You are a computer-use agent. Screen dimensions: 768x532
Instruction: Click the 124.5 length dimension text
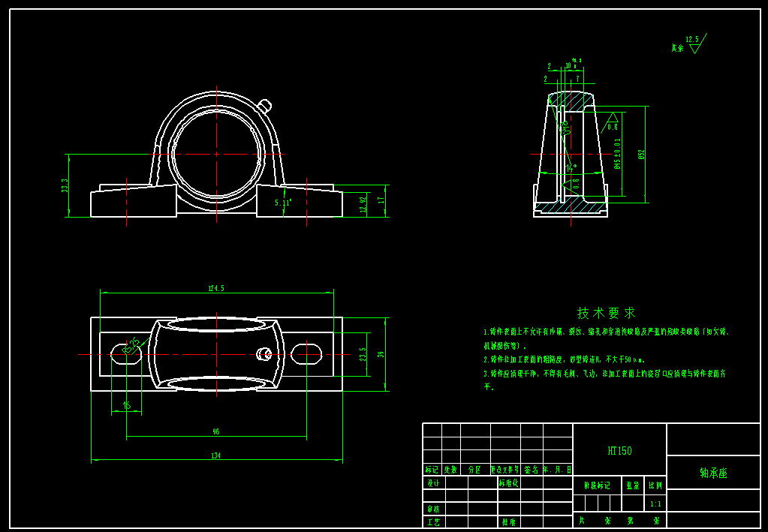pyautogui.click(x=216, y=289)
